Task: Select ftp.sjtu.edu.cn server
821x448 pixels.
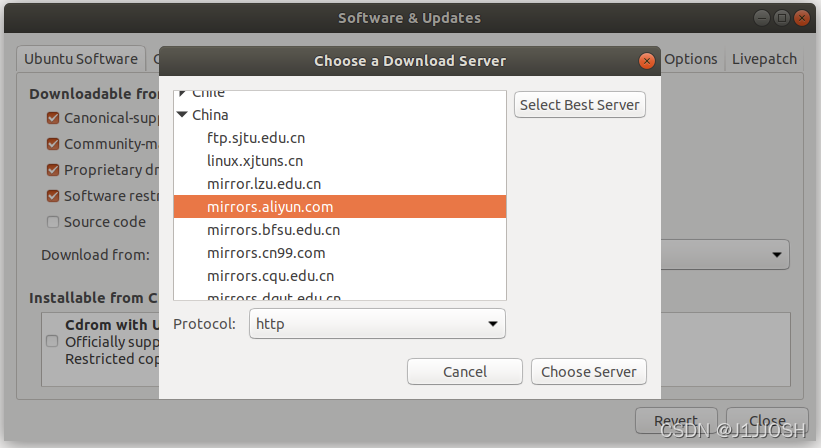Action: (340, 138)
